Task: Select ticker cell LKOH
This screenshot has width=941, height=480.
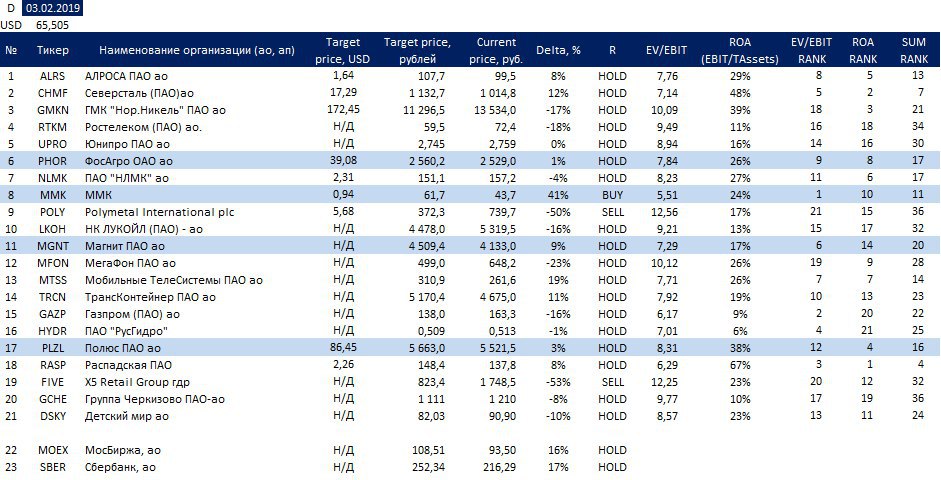Action: (x=53, y=230)
